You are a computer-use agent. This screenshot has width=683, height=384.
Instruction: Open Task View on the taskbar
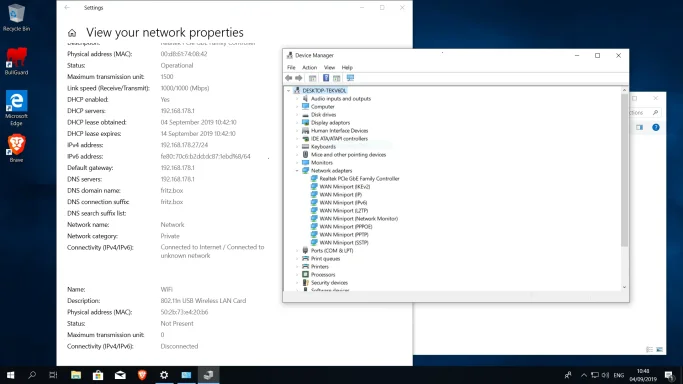53,375
